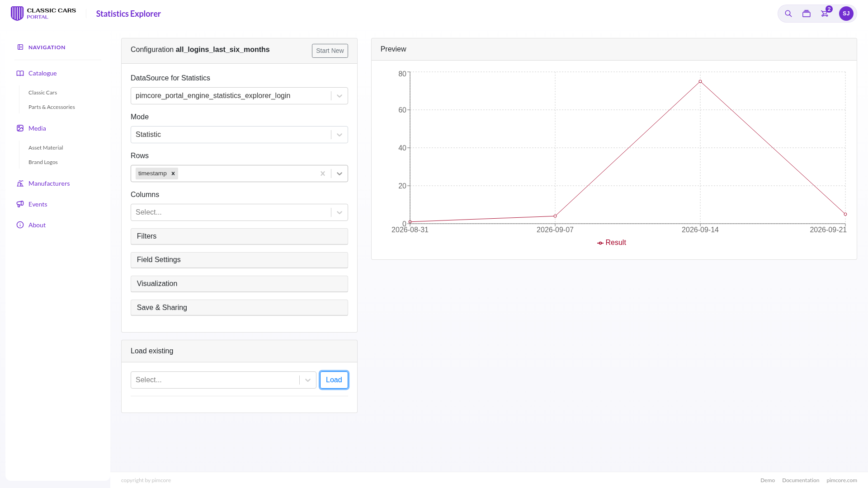Expand the Visualization section
Image resolution: width=868 pixels, height=488 pixels.
(239, 284)
